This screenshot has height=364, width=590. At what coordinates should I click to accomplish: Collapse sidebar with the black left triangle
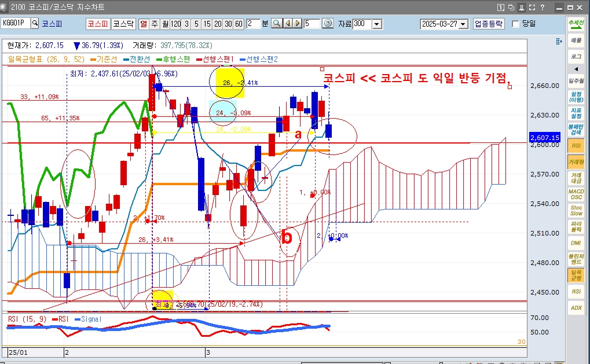(x=576, y=69)
